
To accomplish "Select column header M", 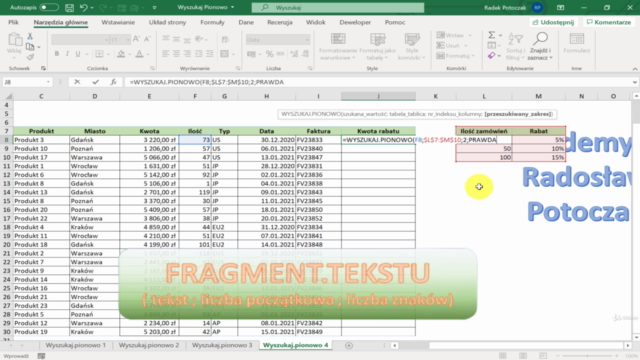I will [x=538, y=96].
